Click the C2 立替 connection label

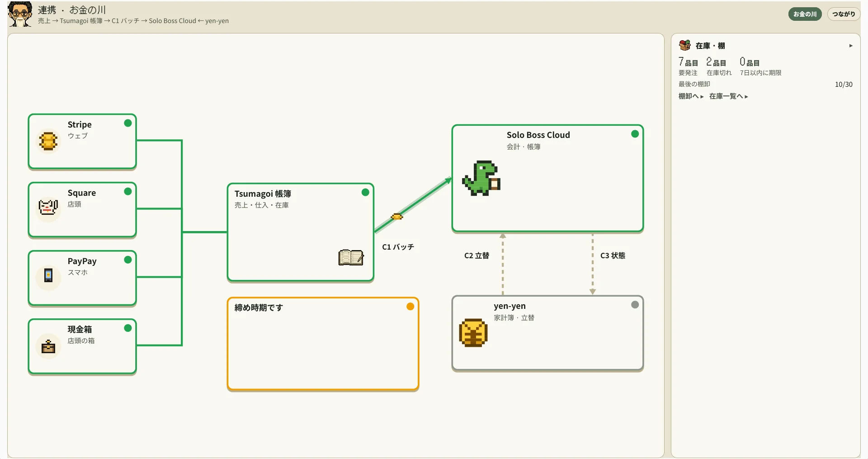476,256
